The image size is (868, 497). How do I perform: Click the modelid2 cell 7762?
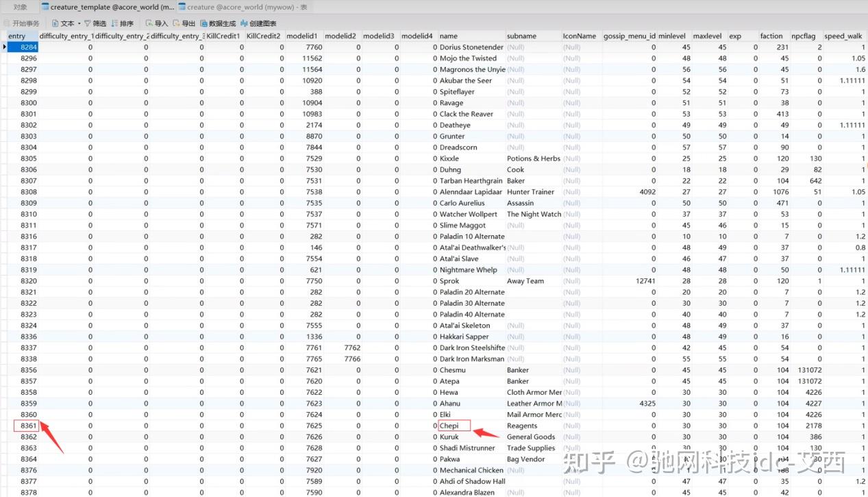352,348
